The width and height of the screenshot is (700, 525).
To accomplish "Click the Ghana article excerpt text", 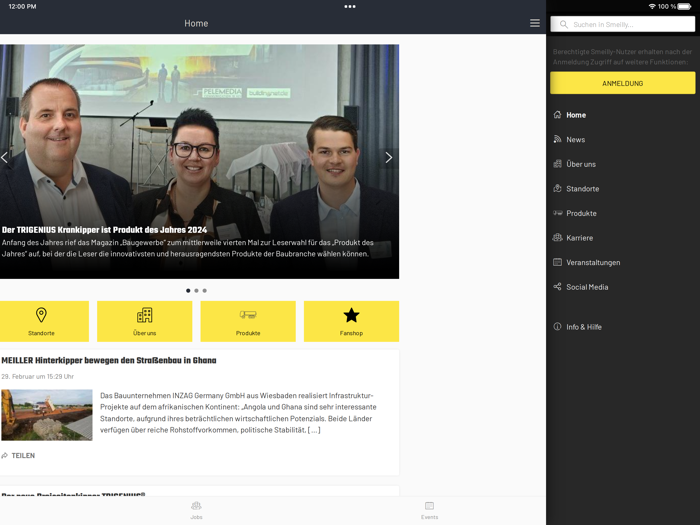I will 238,412.
